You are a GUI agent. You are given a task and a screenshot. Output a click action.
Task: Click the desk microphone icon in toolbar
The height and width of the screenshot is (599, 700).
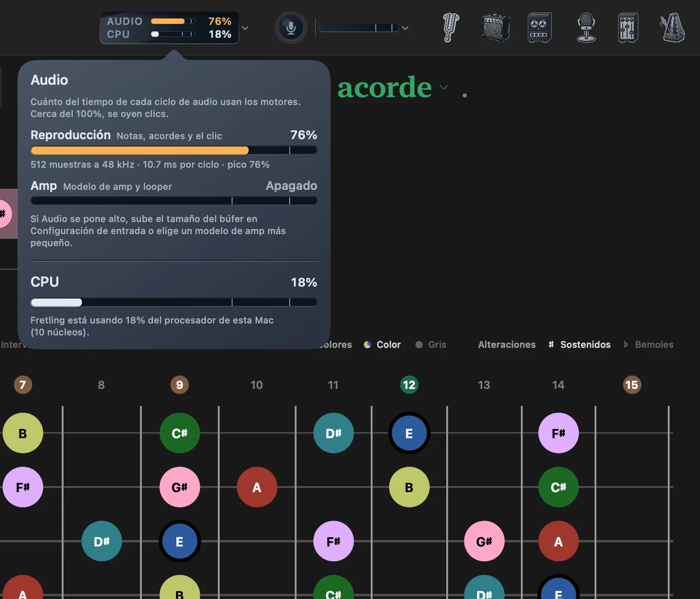586,28
